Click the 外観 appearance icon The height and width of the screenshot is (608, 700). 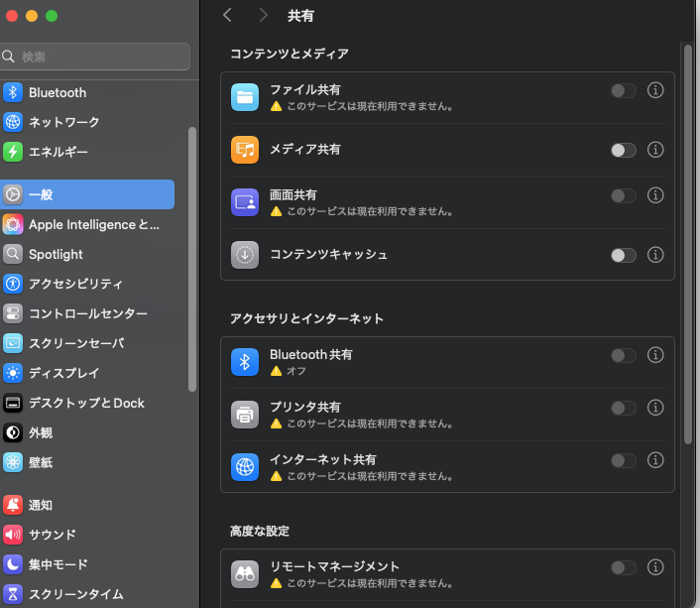[13, 432]
